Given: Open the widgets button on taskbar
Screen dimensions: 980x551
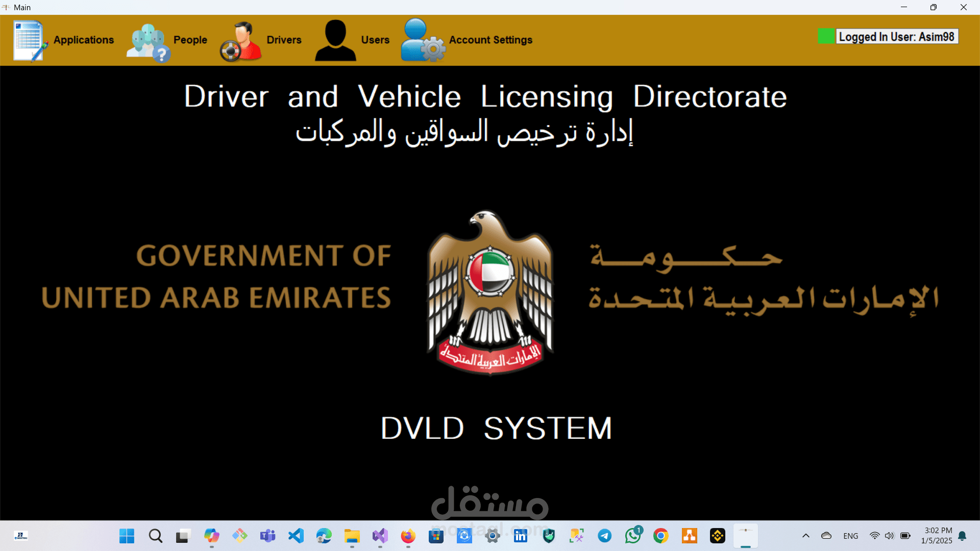Looking at the screenshot, I should (x=21, y=536).
